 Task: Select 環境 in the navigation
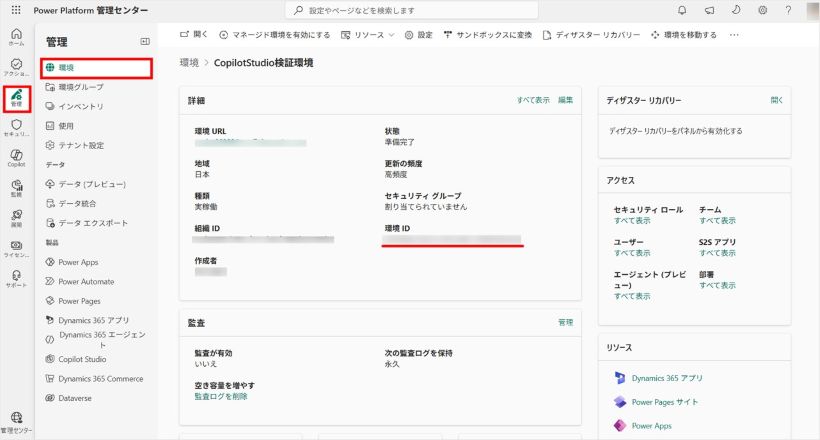96,68
